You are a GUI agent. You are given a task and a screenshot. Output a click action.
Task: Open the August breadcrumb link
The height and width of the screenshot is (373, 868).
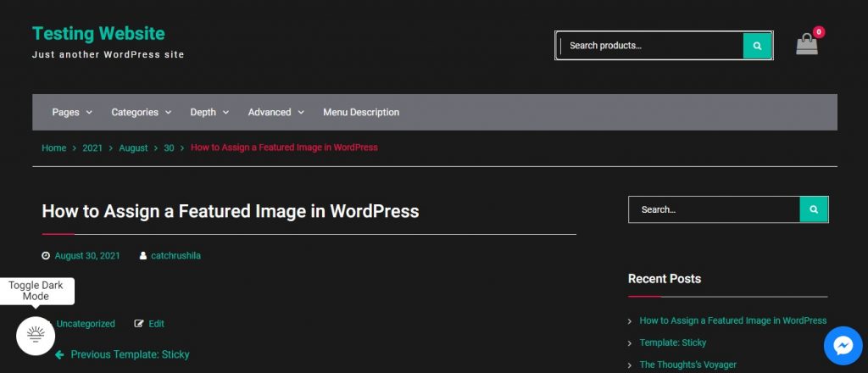[x=133, y=148]
